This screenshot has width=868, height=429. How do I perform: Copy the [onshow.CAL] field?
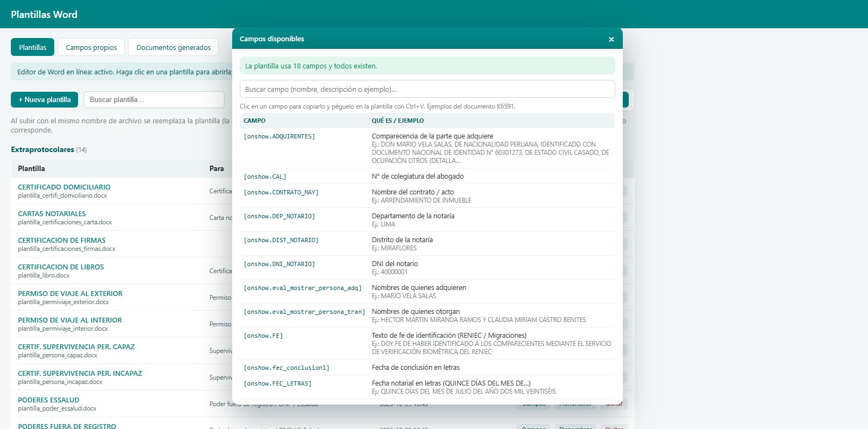click(265, 176)
